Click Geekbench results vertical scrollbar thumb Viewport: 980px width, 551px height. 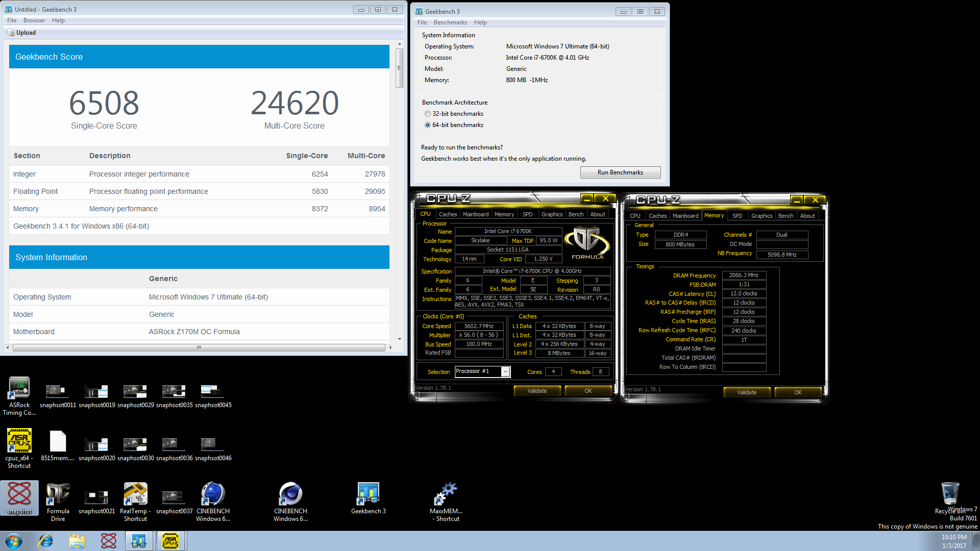tap(399, 68)
